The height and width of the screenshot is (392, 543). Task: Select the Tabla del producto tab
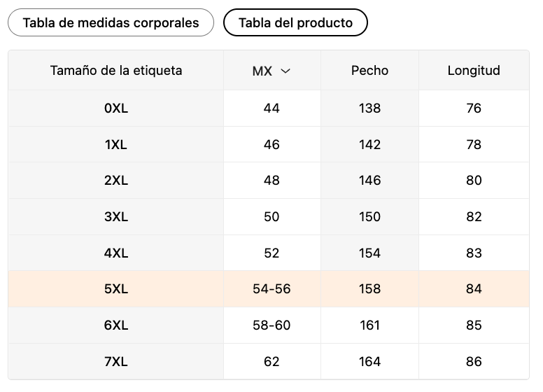tap(295, 22)
